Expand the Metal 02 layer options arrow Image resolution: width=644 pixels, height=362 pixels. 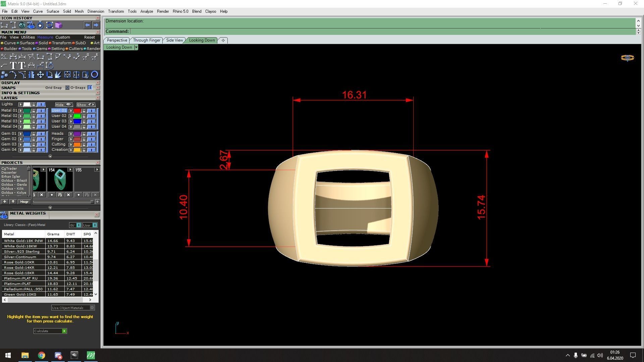coord(20,116)
